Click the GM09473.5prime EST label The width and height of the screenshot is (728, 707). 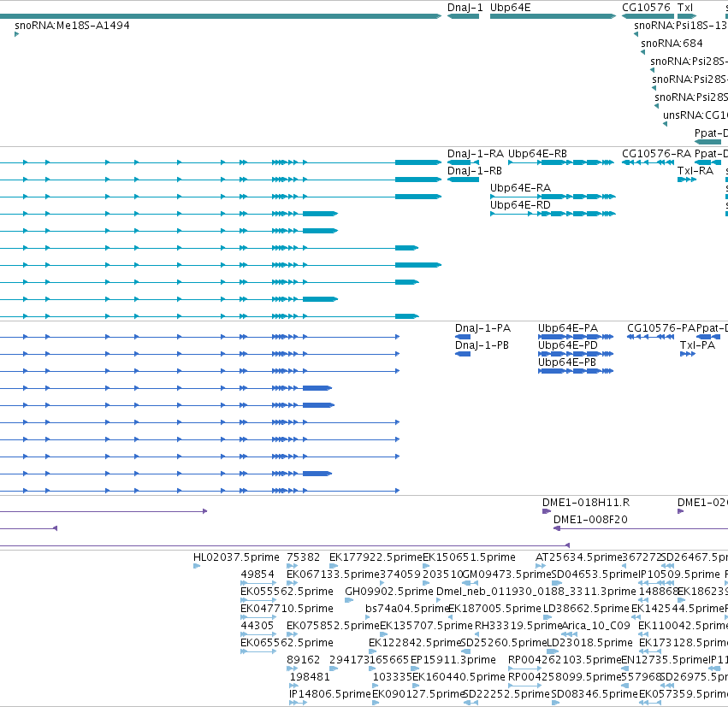[507, 574]
